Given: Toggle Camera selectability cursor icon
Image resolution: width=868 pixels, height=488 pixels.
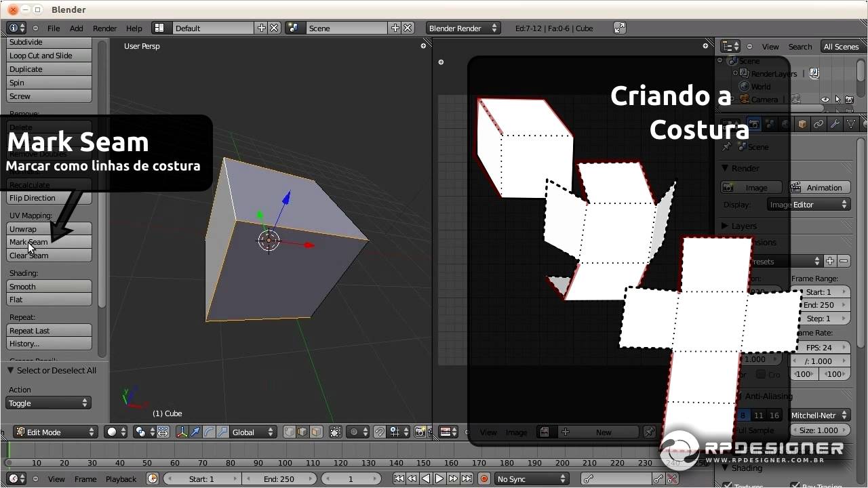Looking at the screenshot, I should (837, 100).
